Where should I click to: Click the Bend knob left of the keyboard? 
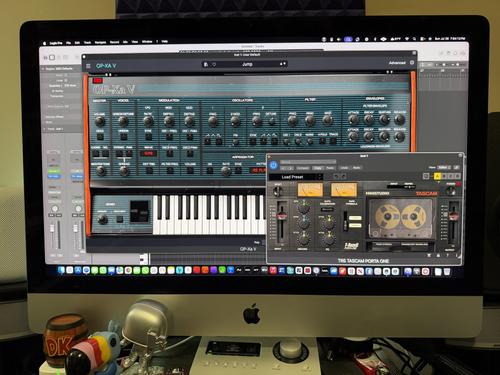[102, 219]
